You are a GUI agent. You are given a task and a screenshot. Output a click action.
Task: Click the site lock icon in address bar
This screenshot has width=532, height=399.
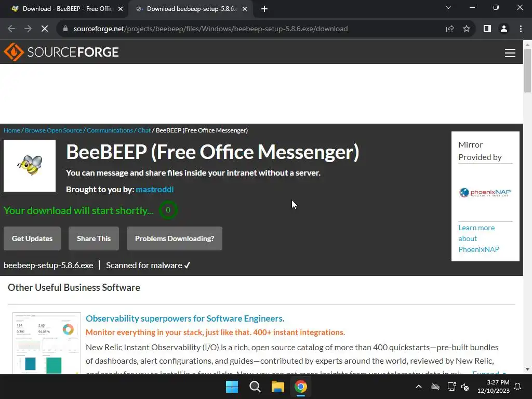65,29
